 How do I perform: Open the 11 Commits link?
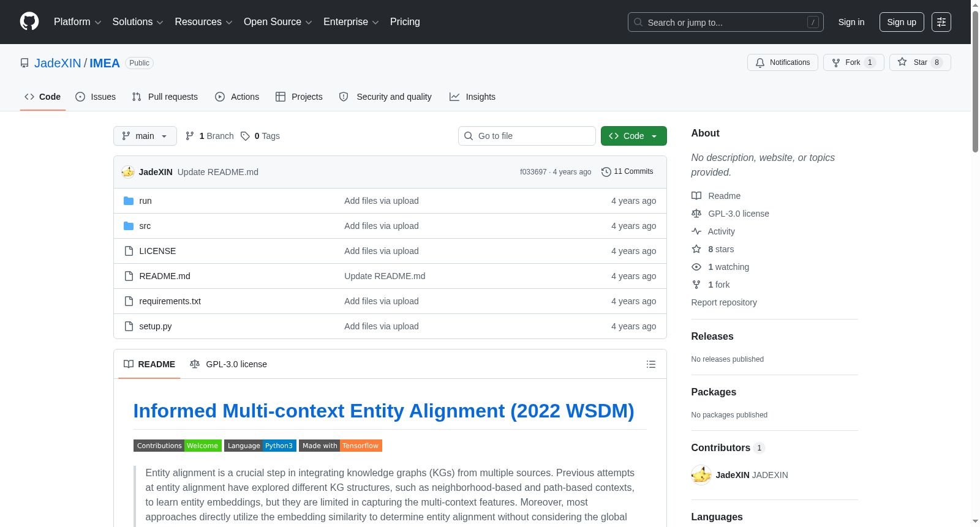pos(627,171)
